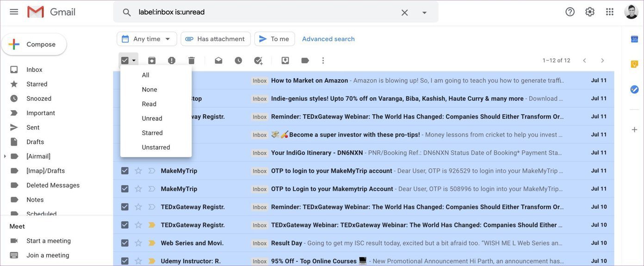Image resolution: width=644 pixels, height=266 pixels.
Task: Click into the search mail field
Action: (266, 12)
